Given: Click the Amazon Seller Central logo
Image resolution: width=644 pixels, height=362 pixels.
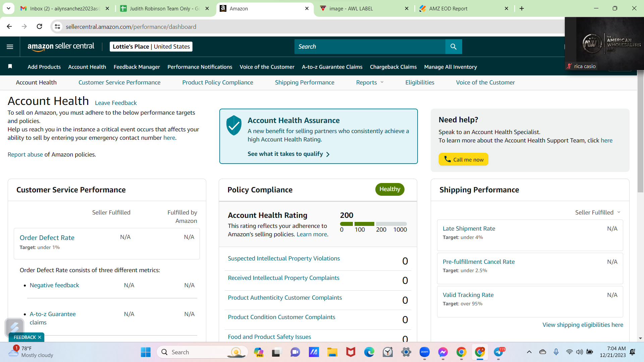Looking at the screenshot, I should (x=61, y=47).
